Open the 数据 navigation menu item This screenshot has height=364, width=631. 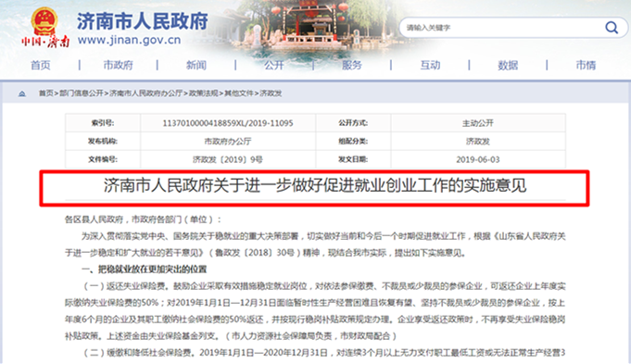[x=508, y=65]
